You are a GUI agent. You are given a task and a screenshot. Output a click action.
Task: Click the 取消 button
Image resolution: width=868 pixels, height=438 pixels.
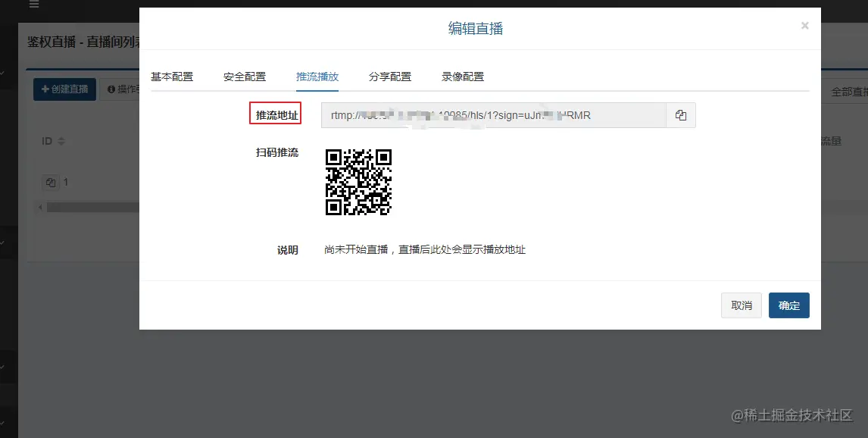[x=742, y=305]
